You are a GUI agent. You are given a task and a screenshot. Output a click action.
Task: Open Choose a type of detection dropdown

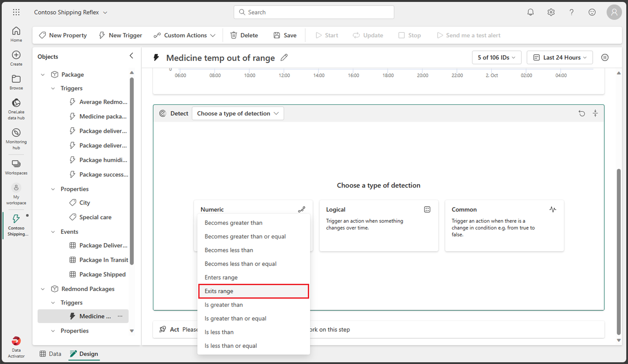coord(238,113)
